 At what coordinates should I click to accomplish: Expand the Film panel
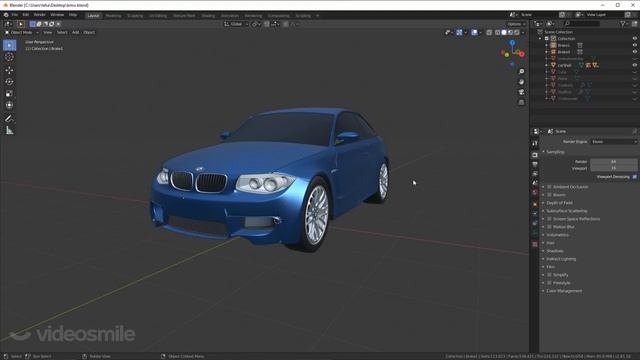[x=551, y=267]
